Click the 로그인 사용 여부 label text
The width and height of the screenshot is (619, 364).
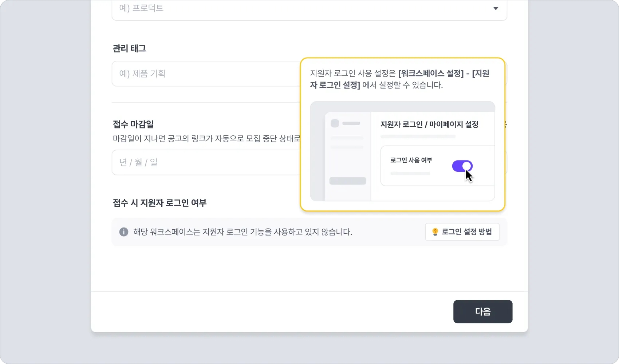click(x=411, y=160)
